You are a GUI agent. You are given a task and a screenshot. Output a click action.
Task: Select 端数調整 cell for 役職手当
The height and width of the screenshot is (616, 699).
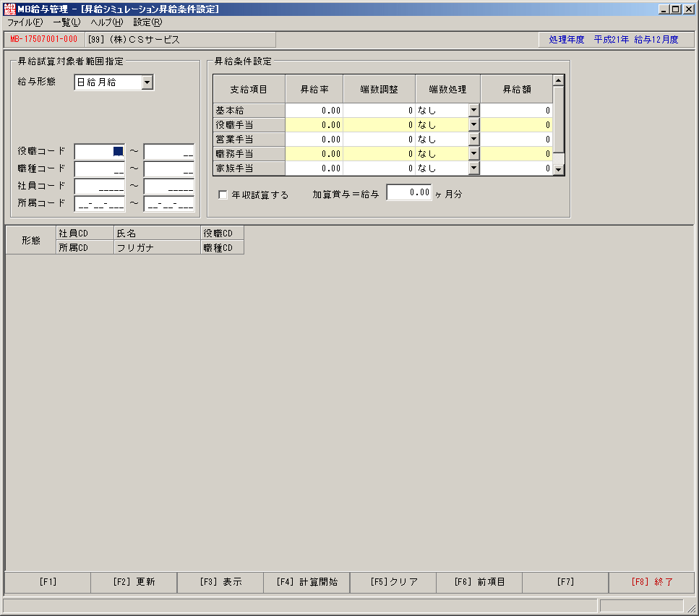click(x=379, y=125)
